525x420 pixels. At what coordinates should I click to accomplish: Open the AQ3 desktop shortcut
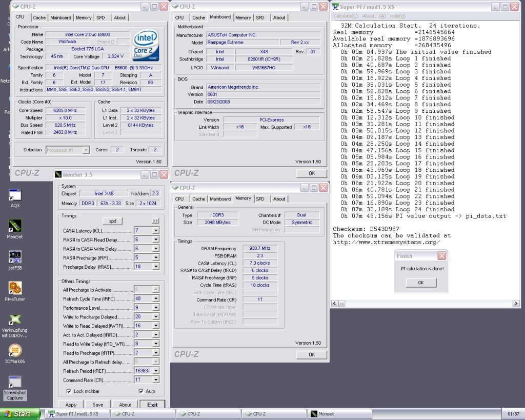pyautogui.click(x=15, y=198)
